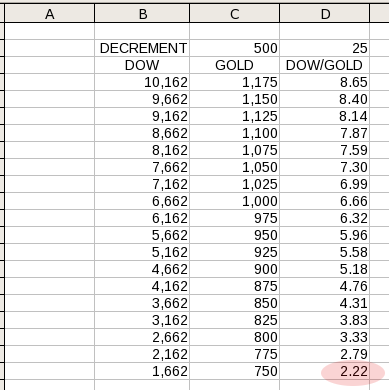Select DOW cell 2,662

(x=142, y=337)
